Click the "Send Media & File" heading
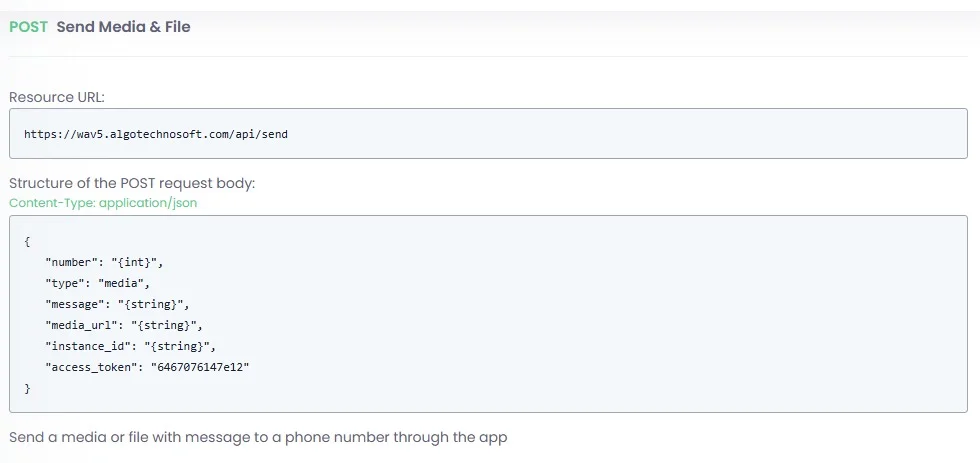 tap(123, 27)
